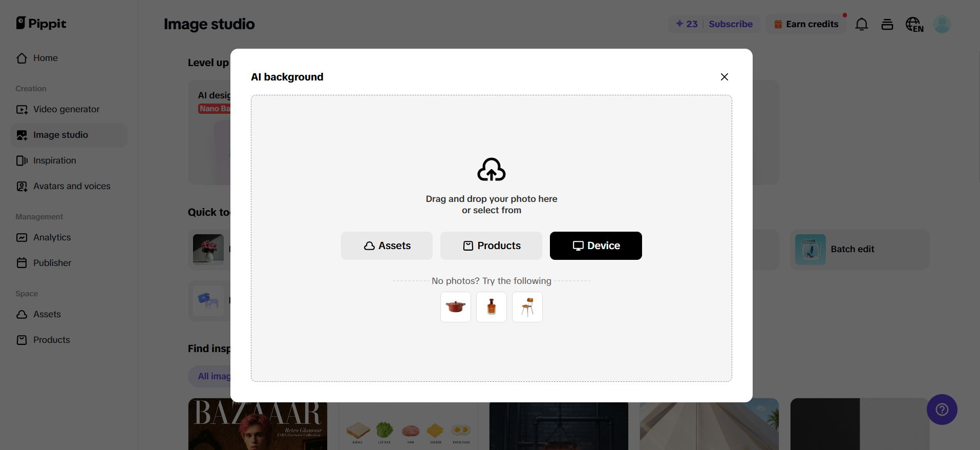980x450 pixels.
Task: Select the All images filter tab
Action: [214, 376]
